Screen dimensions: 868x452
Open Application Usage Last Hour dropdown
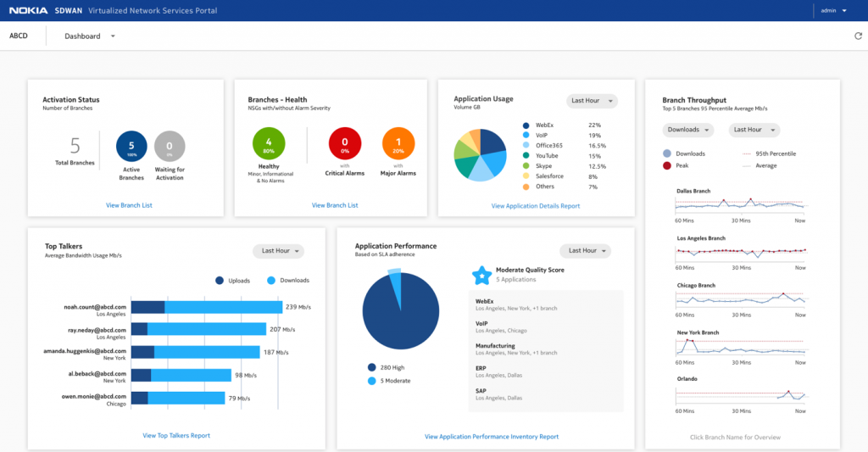(x=592, y=101)
